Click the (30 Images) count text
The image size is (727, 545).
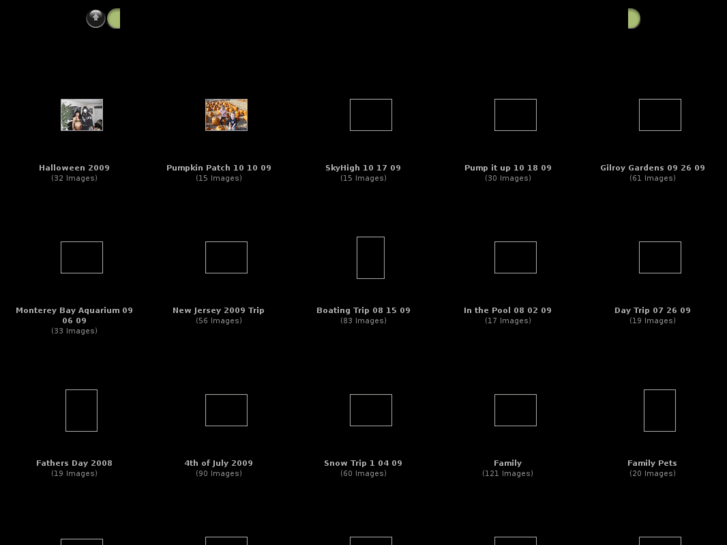[508, 178]
